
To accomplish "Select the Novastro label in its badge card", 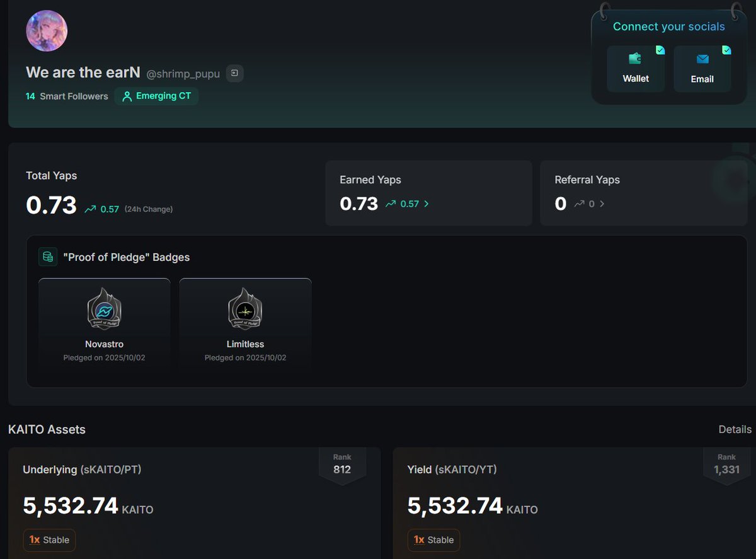I will [x=105, y=344].
